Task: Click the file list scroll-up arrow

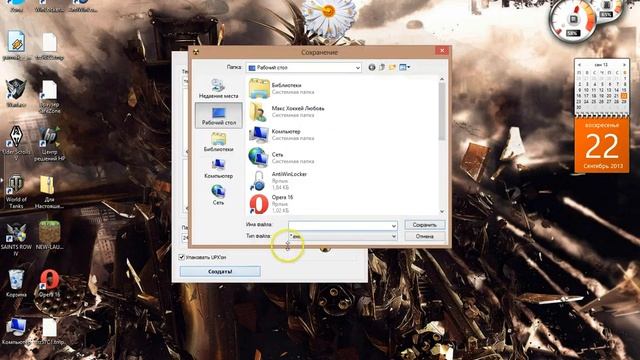Action: (442, 79)
